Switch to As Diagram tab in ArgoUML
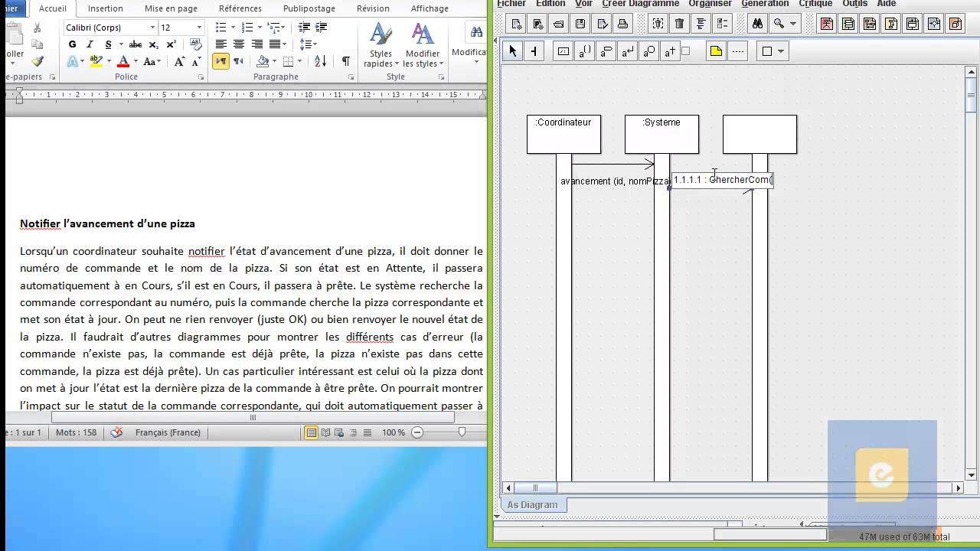The height and width of the screenshot is (551, 980). point(533,505)
